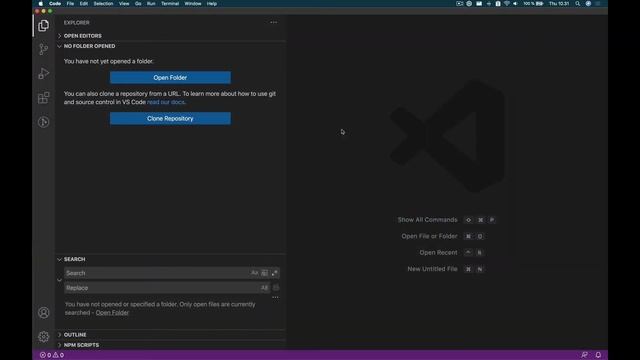Toggle Preserve Case in Replace field

pos(264,288)
